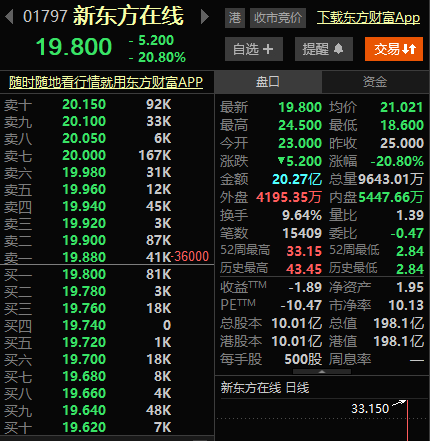Select 卖八 price 20.050

coord(84,138)
